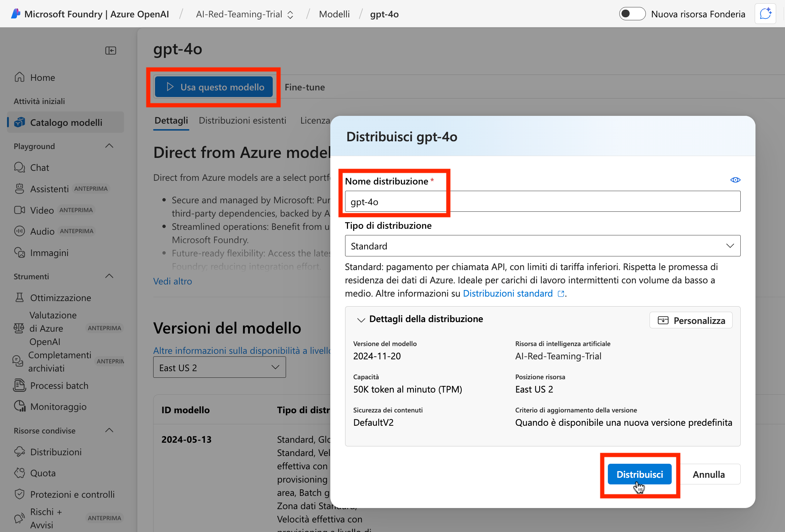Image resolution: width=785 pixels, height=532 pixels.
Task: Toggle the eye icon beside Nome distribuzione
Action: coord(735,180)
